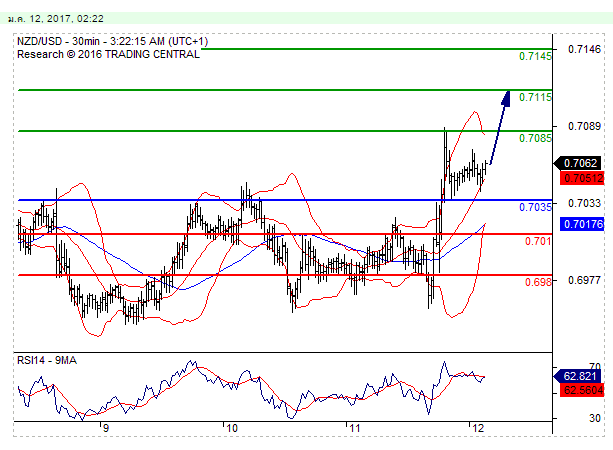Click the date axis label 9
This screenshot has width=613, height=450.
[106, 428]
